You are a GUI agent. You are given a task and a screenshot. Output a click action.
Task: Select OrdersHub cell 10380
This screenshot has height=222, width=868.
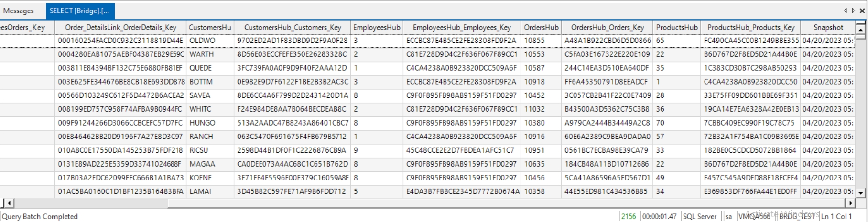tap(541, 123)
